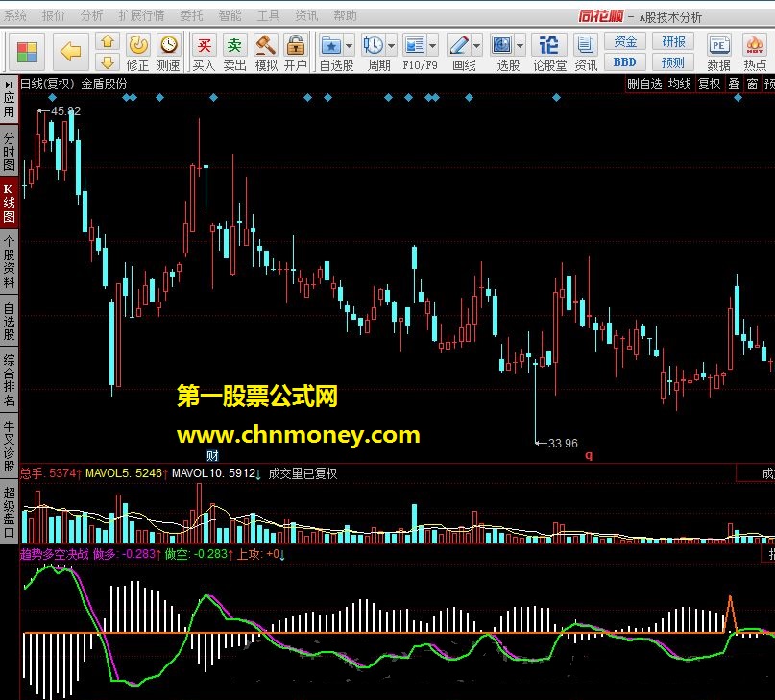The width and height of the screenshot is (775, 700).
Task: Click the 修正 refresh icon
Action: point(138,45)
